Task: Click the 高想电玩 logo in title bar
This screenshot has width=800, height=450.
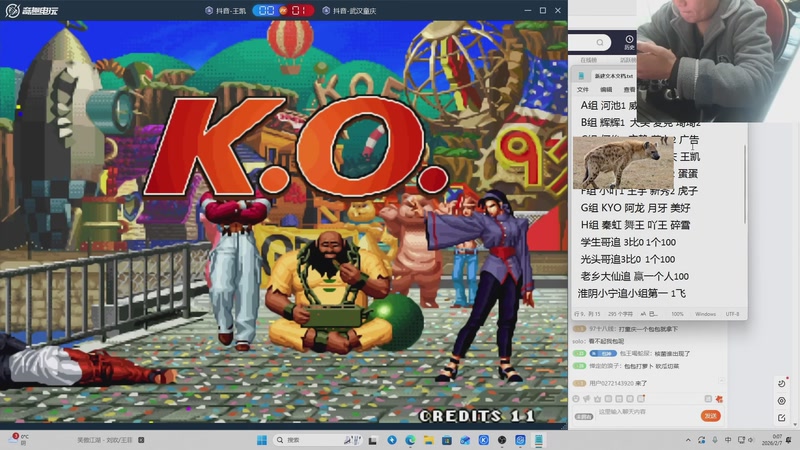Action: (x=32, y=10)
